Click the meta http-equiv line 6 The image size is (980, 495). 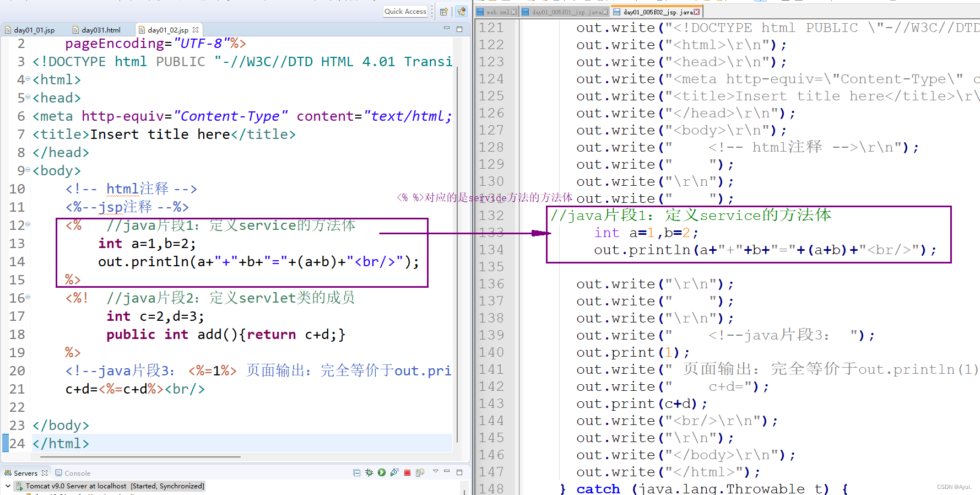click(x=242, y=116)
